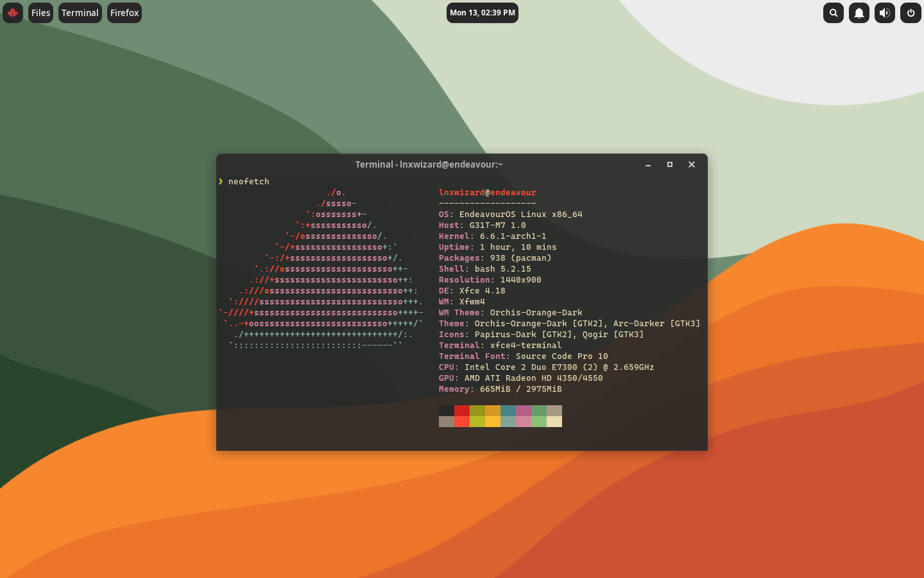Image resolution: width=924 pixels, height=578 pixels.
Task: Click the 'DE: Xfce 4.18' line
Action: click(x=472, y=291)
